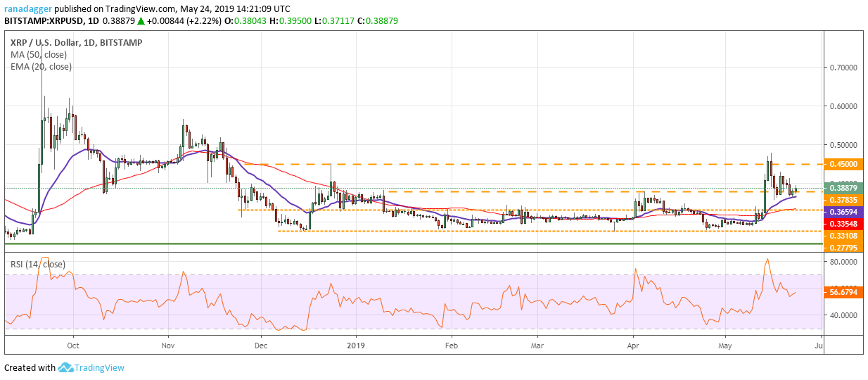Click the TradingView cloud logo icon
868x380 pixels.
[66, 367]
